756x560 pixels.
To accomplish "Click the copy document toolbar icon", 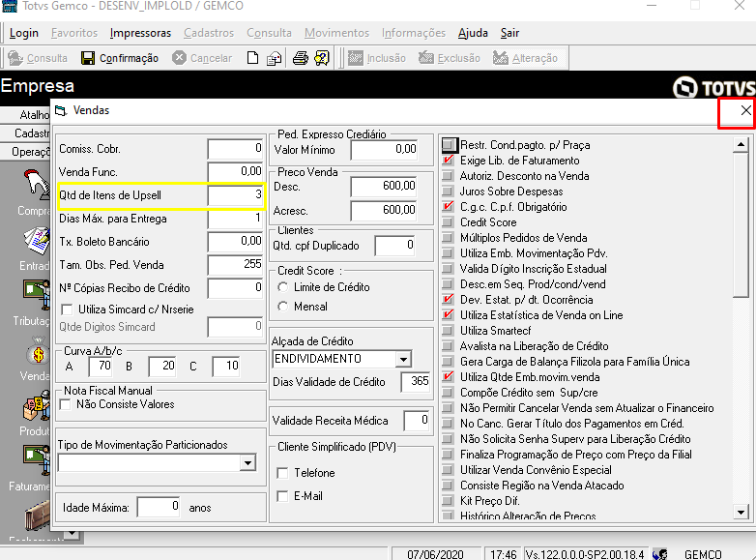I will 274,58.
